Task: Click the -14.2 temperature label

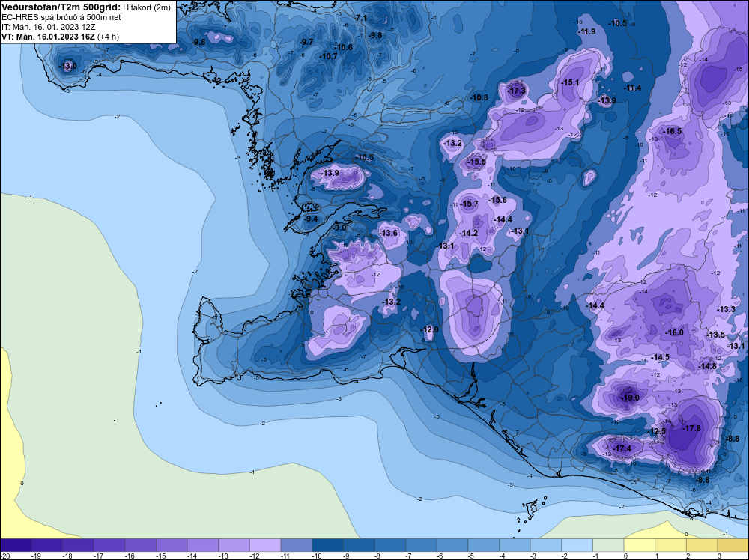Action: tap(469, 233)
